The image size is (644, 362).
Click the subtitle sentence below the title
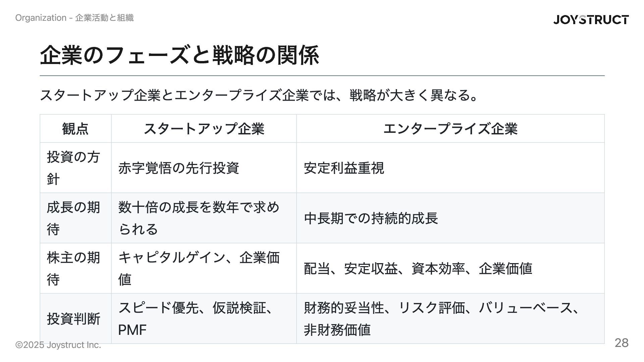pyautogui.click(x=259, y=96)
